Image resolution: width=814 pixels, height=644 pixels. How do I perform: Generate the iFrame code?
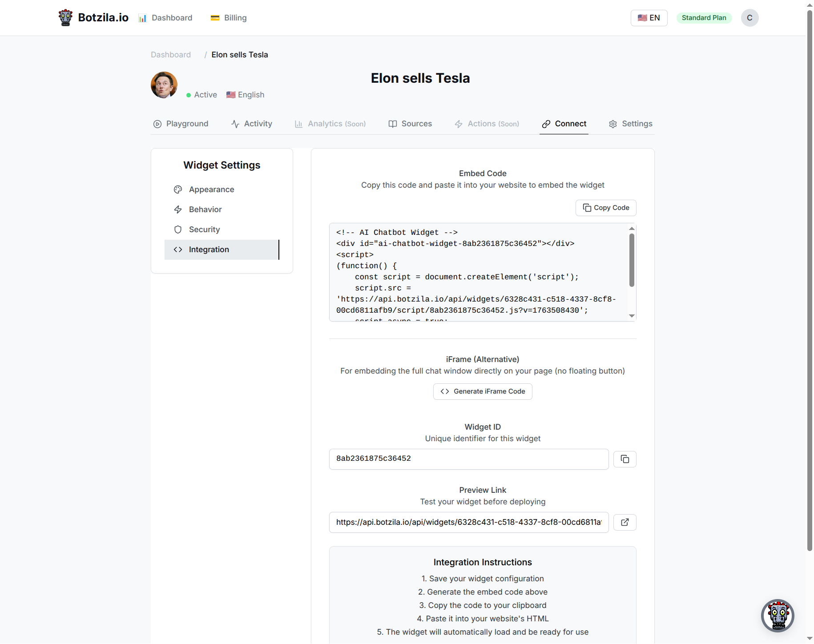coord(483,391)
